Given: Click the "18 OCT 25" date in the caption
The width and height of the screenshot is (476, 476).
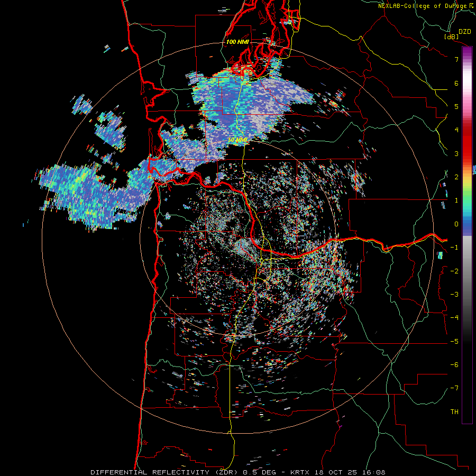Looking at the screenshot, I should (336, 472).
